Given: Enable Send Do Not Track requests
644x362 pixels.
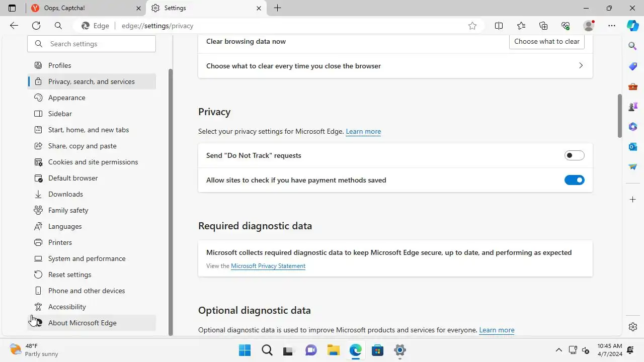Looking at the screenshot, I should (x=574, y=155).
